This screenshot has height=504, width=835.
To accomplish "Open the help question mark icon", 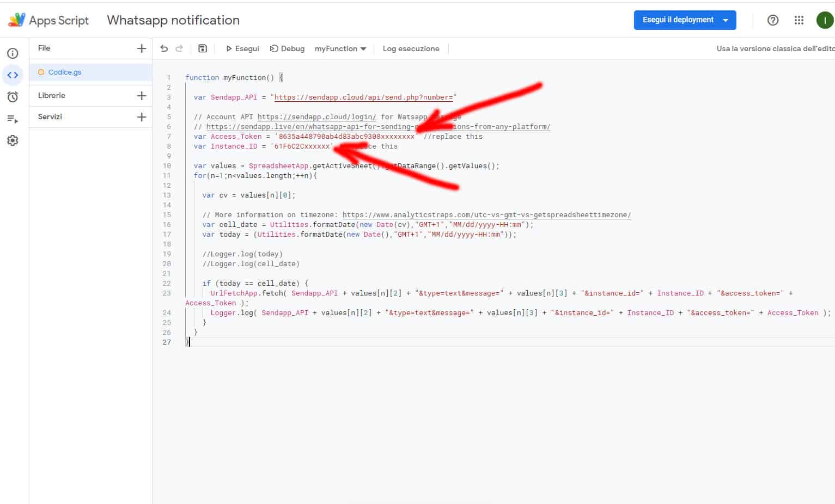I will coord(772,20).
